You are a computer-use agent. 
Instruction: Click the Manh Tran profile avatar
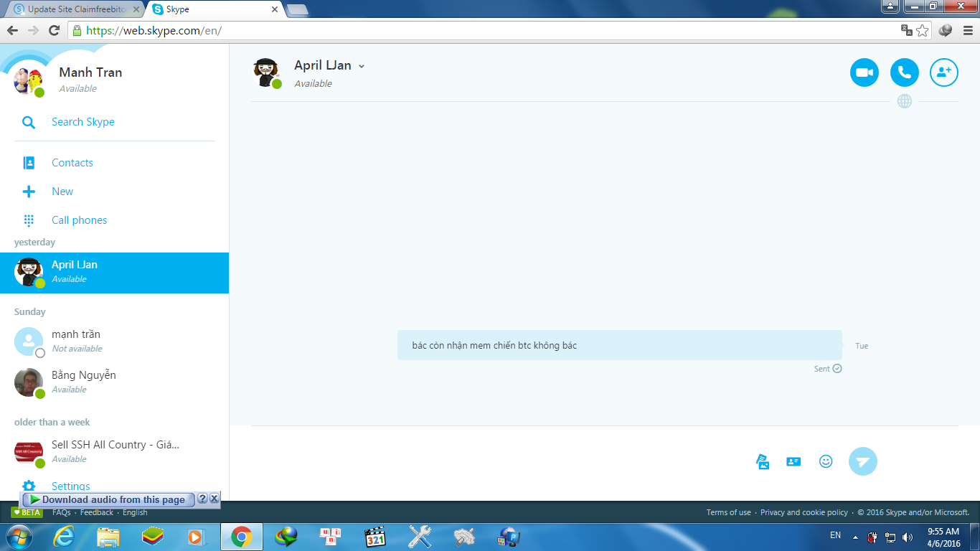click(29, 81)
